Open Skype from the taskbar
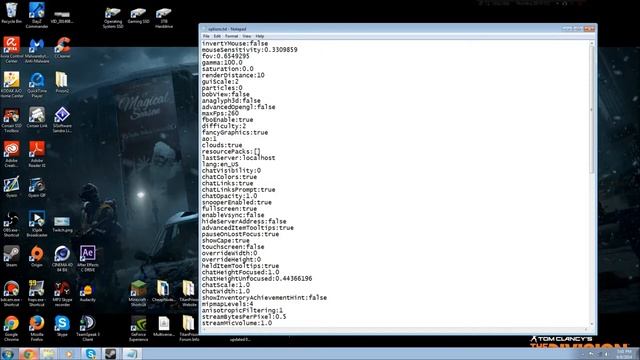This screenshot has height=360, width=640. pyautogui.click(x=90, y=354)
